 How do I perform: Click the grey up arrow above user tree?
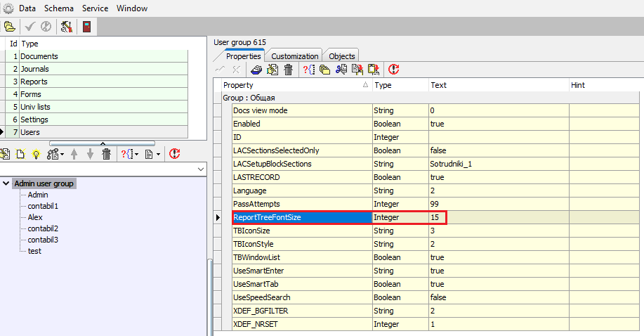tap(74, 154)
